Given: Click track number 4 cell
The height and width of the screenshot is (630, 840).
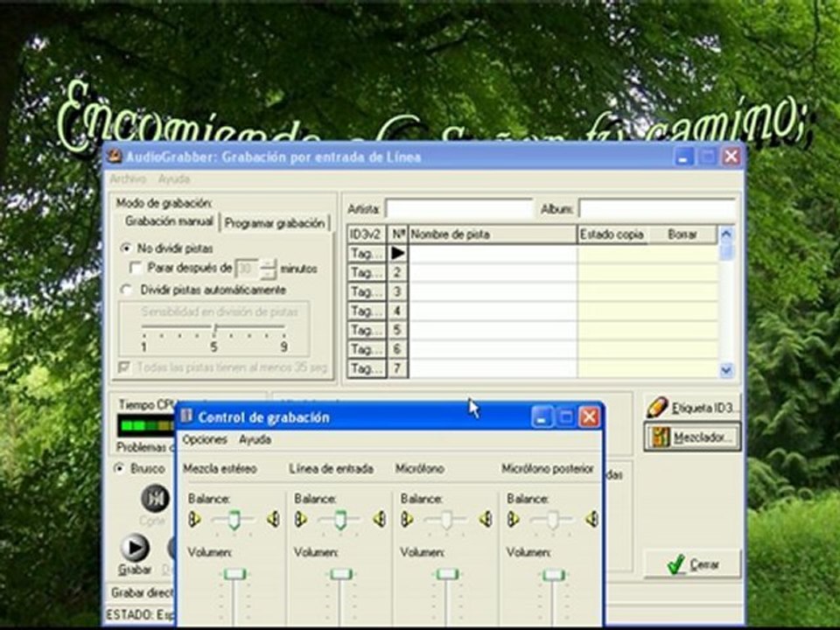Looking at the screenshot, I should 397,311.
